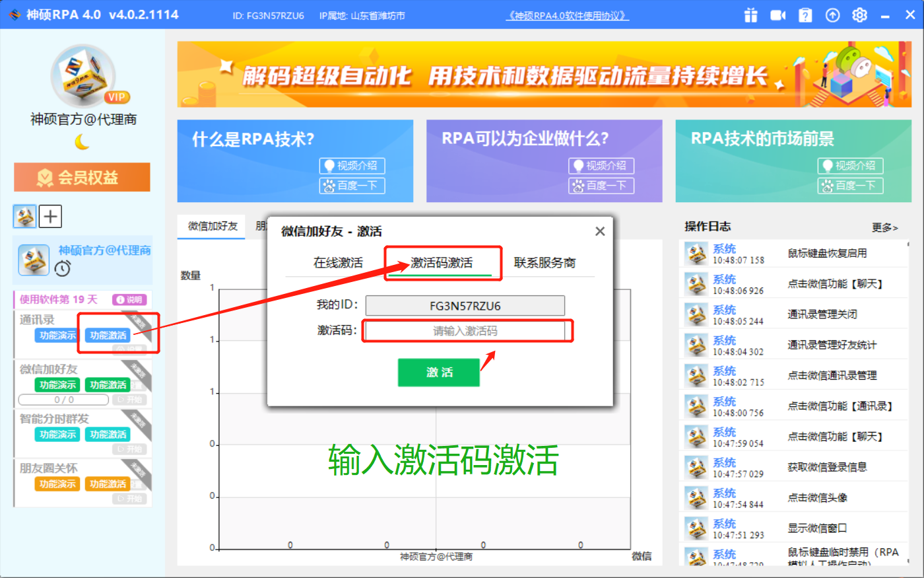Click 功能演示 under 智能分时群发
The width and height of the screenshot is (924, 578).
click(x=57, y=435)
